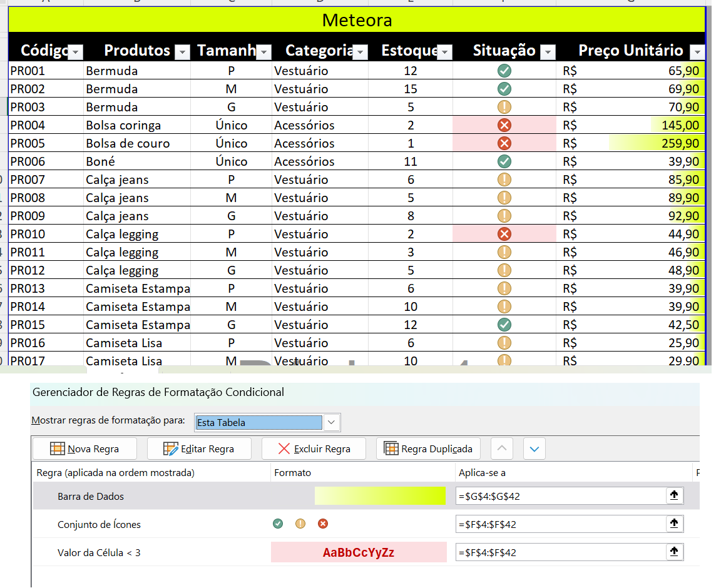Click the red X icon for Bolsa coringa
The width and height of the screenshot is (721, 588).
504,125
